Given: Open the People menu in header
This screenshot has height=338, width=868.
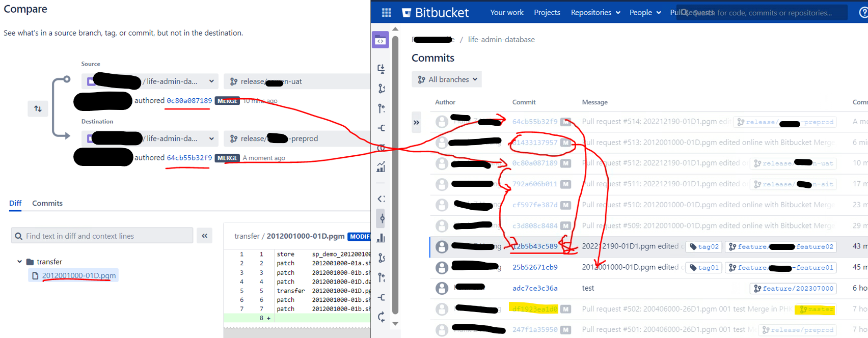Looking at the screenshot, I should coord(645,13).
